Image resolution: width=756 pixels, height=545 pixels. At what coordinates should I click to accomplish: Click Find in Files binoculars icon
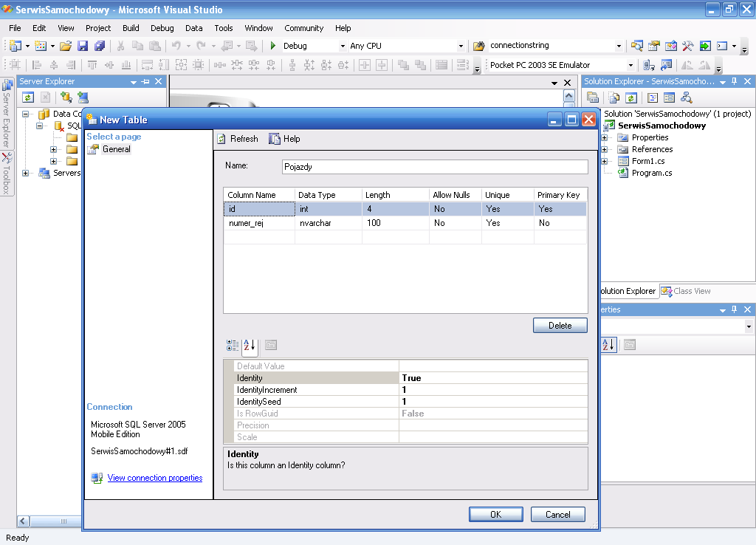tap(478, 46)
